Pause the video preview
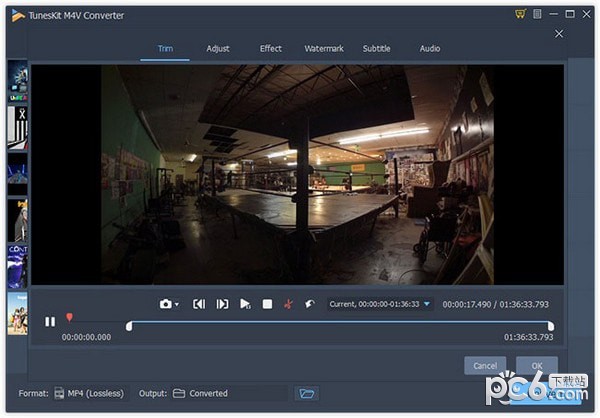 point(50,322)
